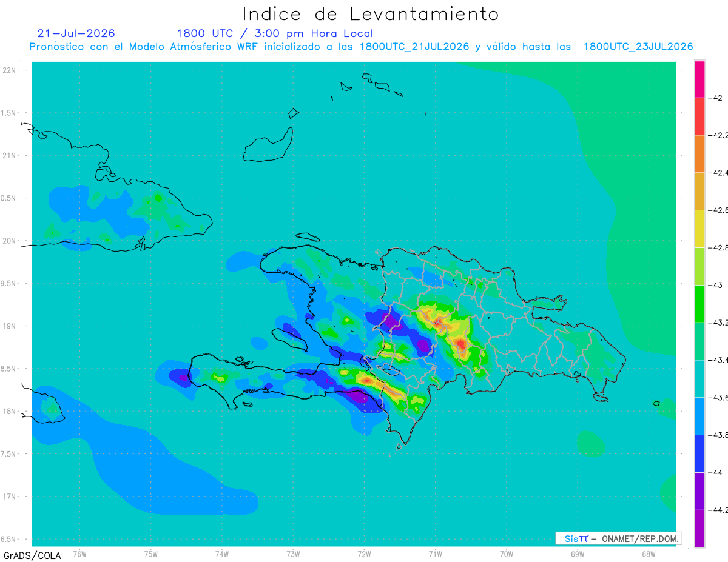Click the '76W' longitude label
Image resolution: width=728 pixels, height=562 pixels.
79,554
